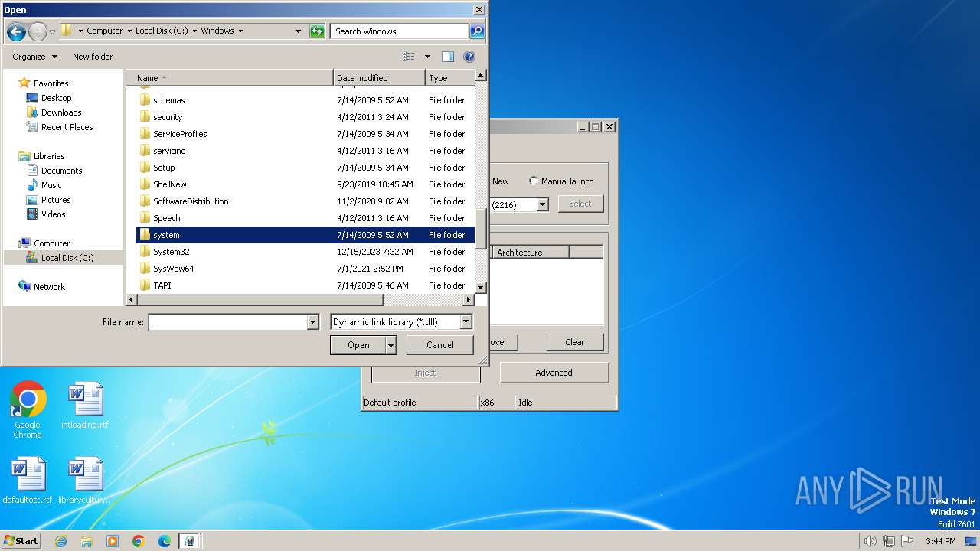
Task: Click the File name input field
Action: pyautogui.click(x=227, y=322)
